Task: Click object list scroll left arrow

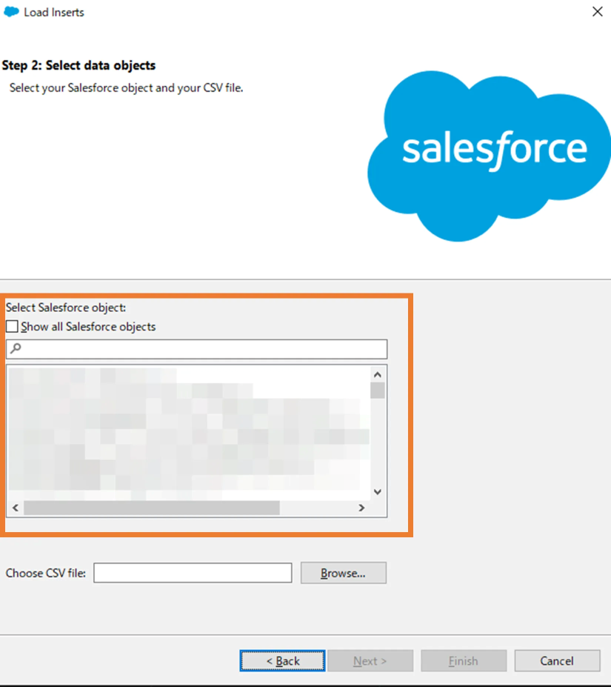Action: click(x=16, y=508)
